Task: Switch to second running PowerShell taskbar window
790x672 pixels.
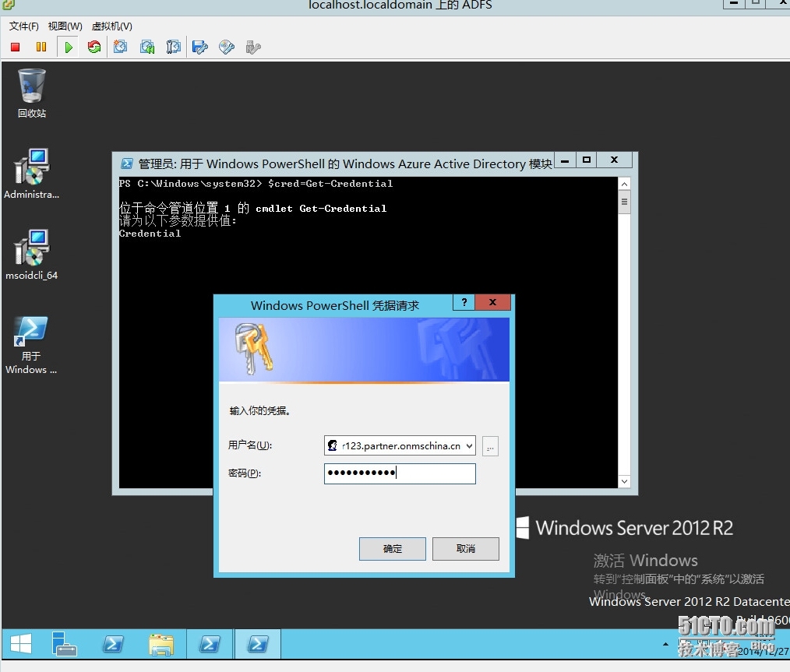Action: (257, 644)
